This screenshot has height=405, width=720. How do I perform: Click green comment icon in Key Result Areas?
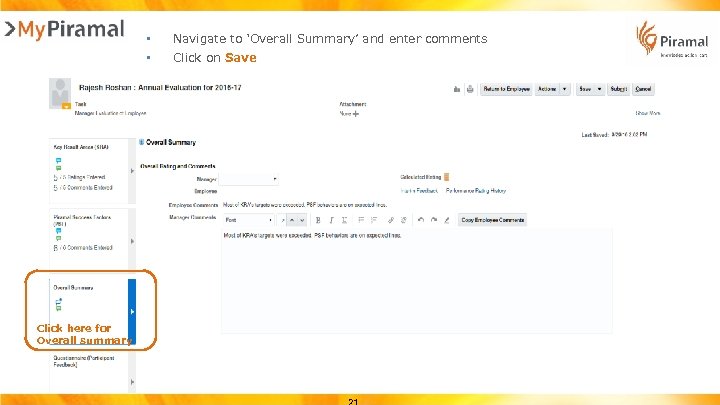pyautogui.click(x=58, y=168)
